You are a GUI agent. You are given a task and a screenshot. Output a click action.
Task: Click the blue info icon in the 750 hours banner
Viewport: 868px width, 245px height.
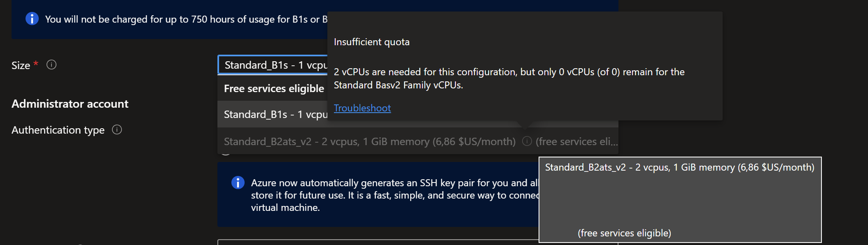click(32, 18)
